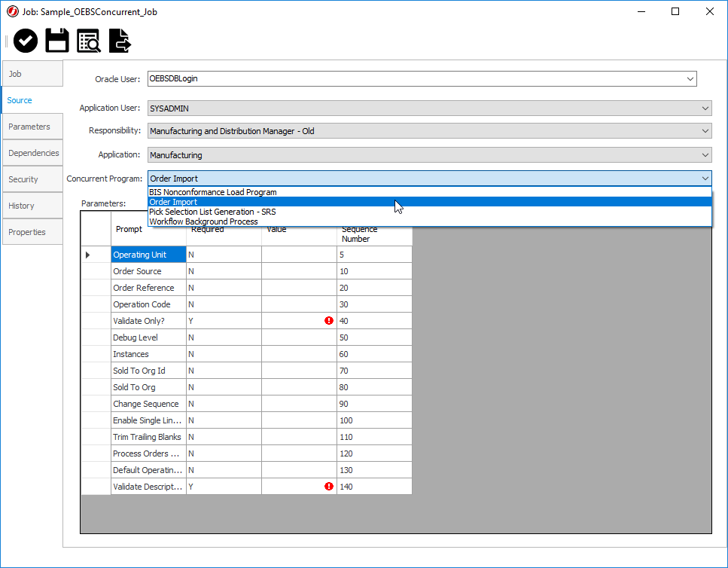The width and height of the screenshot is (728, 568).
Task: Open the Job tab
Action: [32, 74]
